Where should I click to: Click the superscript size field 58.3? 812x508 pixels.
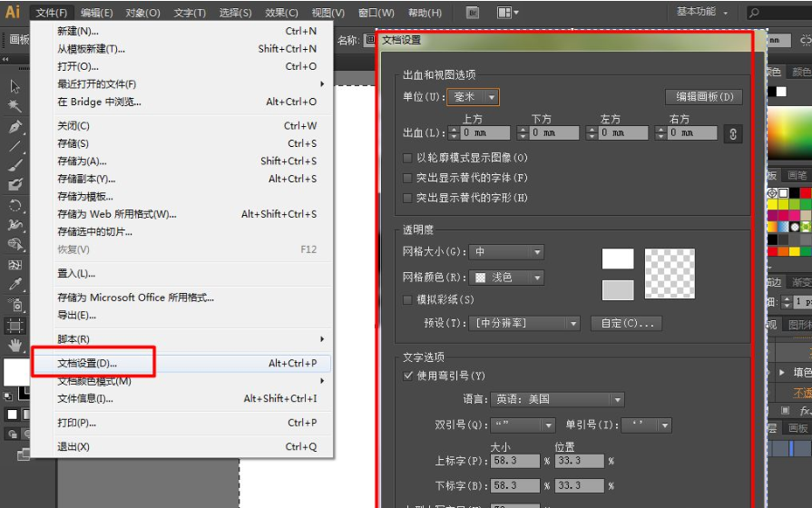coord(515,461)
